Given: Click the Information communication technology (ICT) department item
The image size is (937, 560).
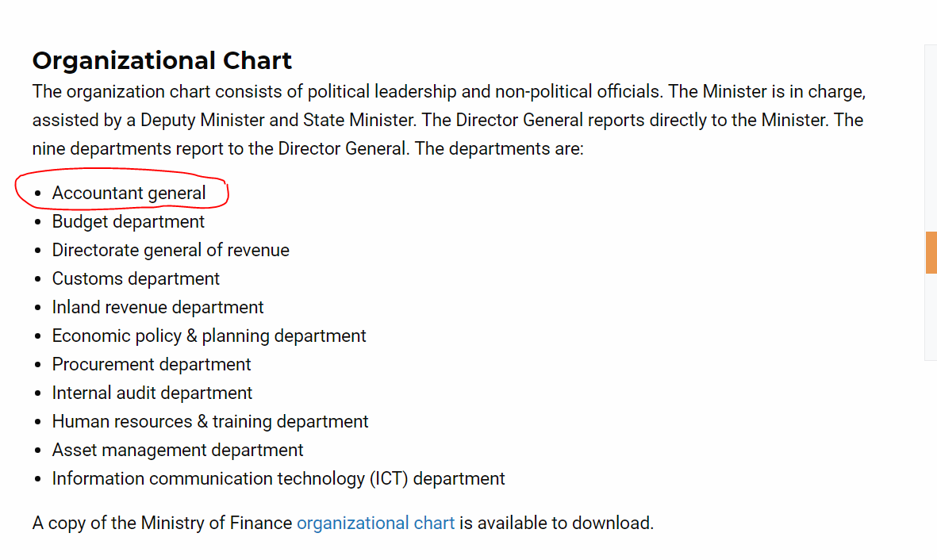Looking at the screenshot, I should click(x=278, y=479).
